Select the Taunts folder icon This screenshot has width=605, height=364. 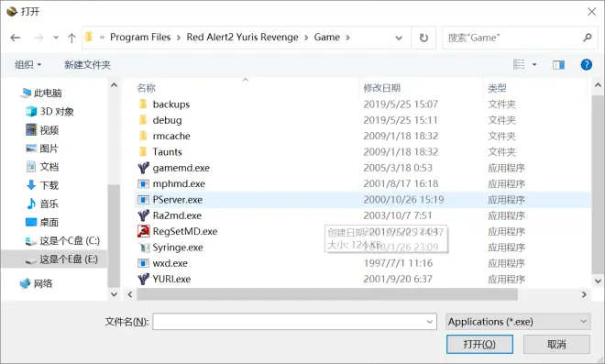pos(143,151)
